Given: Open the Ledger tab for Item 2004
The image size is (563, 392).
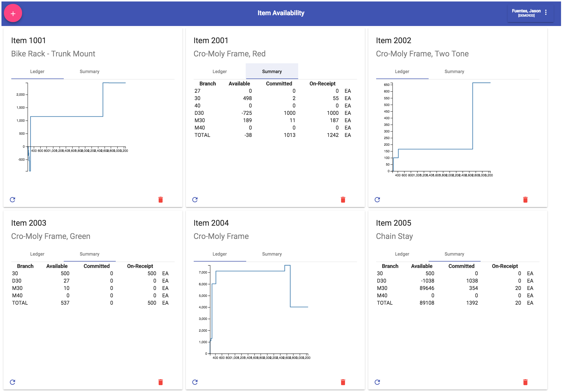Looking at the screenshot, I should point(220,254).
